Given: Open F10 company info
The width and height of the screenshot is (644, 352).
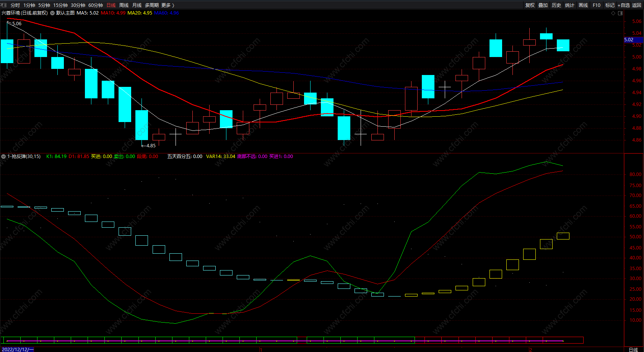Looking at the screenshot, I should [x=597, y=5].
